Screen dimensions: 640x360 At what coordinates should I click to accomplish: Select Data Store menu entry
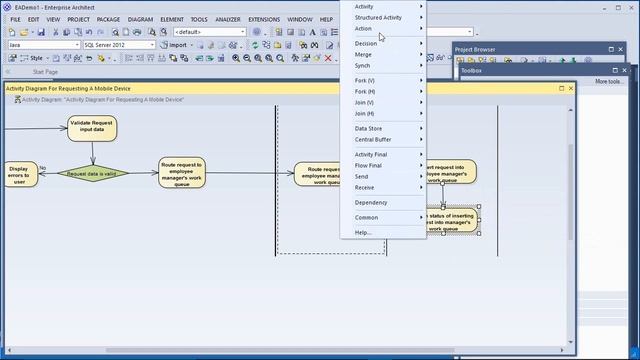click(x=383, y=129)
